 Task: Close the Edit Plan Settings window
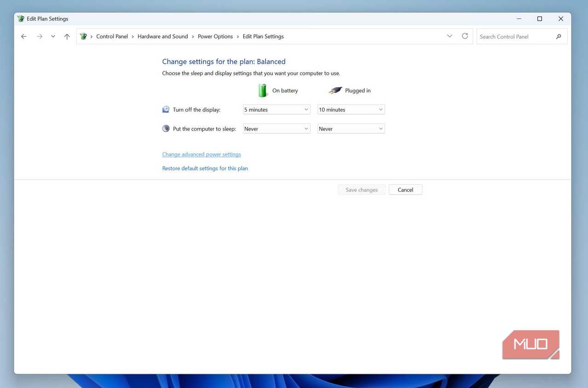pos(561,19)
